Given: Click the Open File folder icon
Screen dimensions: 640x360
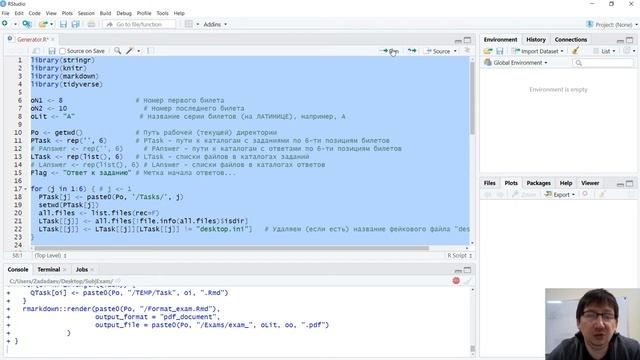Looking at the screenshot, I should coord(43,24).
